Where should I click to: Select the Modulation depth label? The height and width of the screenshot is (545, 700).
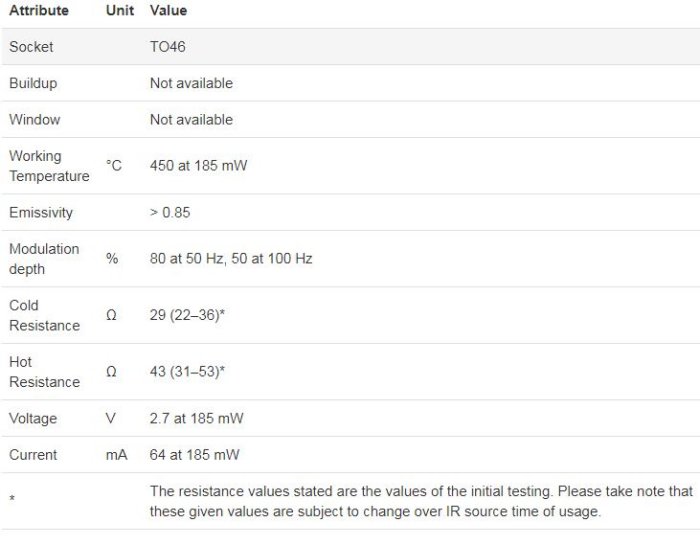(44, 259)
